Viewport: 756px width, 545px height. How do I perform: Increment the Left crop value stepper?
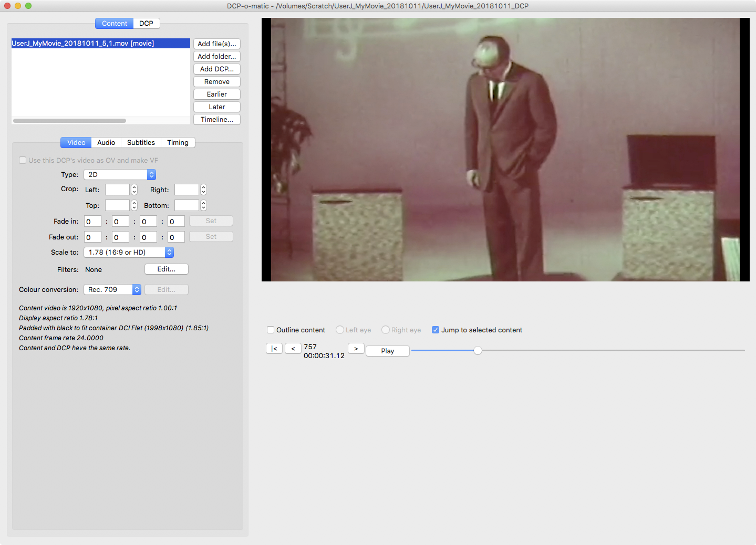coord(133,187)
